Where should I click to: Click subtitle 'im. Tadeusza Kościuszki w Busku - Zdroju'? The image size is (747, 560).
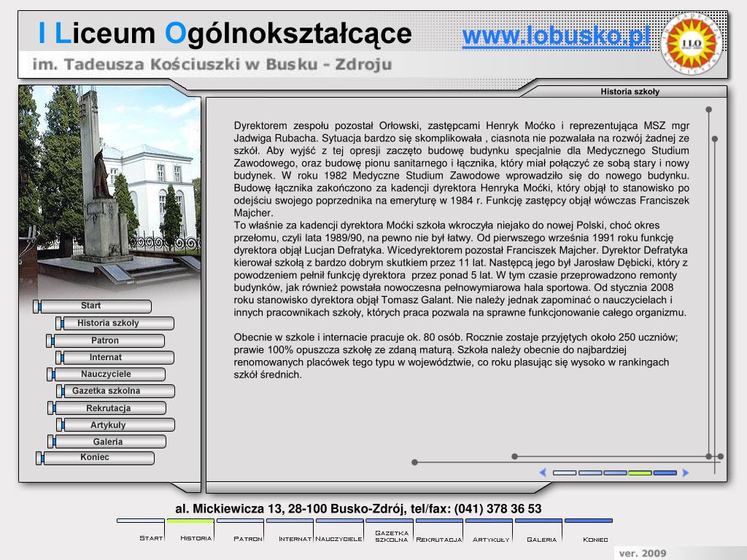[x=212, y=64]
